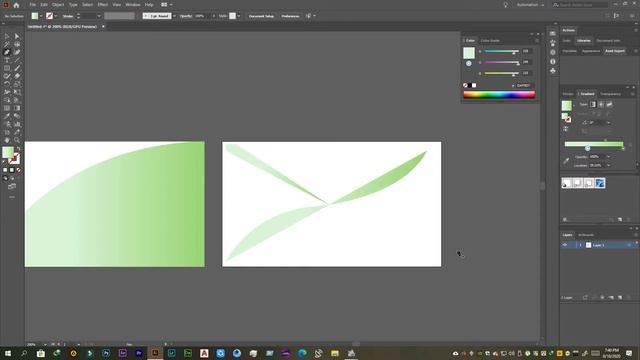Select the Line Segment tool
This screenshot has width=640, height=360.
[17, 60]
